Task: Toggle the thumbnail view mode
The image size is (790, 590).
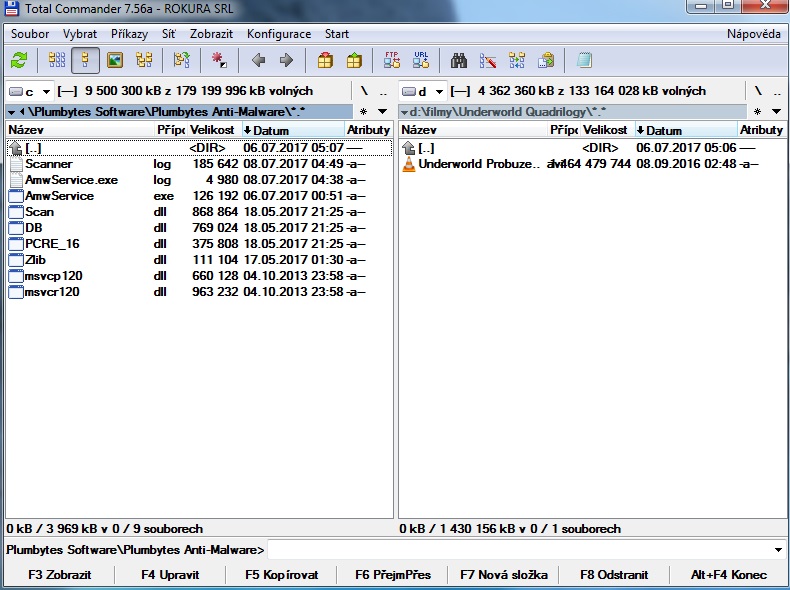Action: (114, 60)
